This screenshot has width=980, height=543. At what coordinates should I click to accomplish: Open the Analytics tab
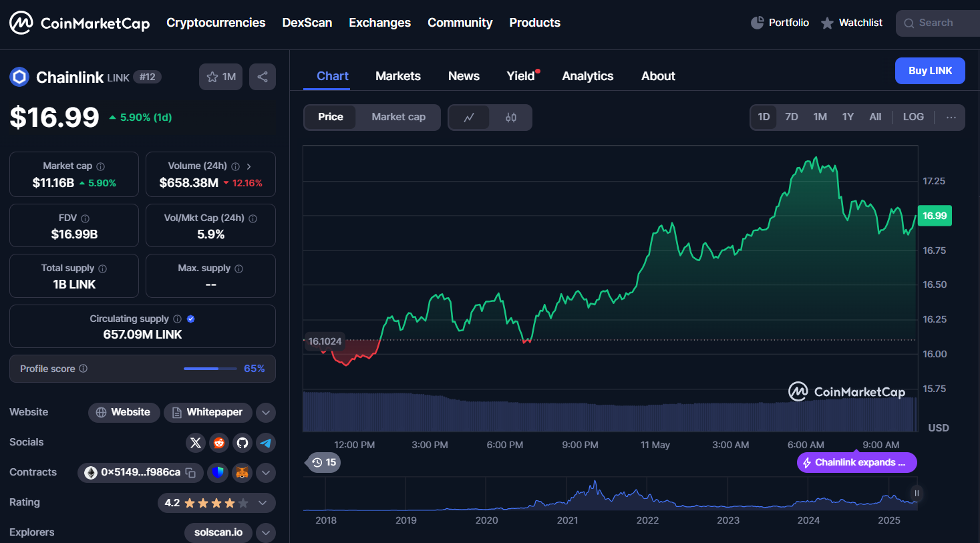(587, 76)
